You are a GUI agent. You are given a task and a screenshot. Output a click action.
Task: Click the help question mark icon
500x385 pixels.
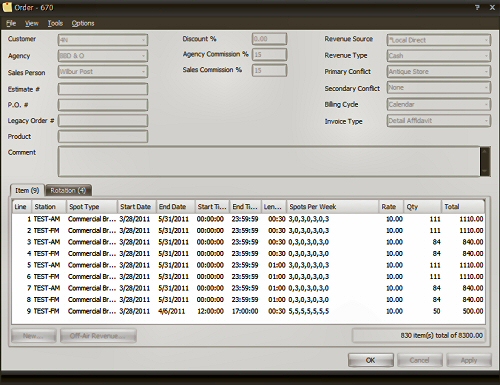click(477, 7)
